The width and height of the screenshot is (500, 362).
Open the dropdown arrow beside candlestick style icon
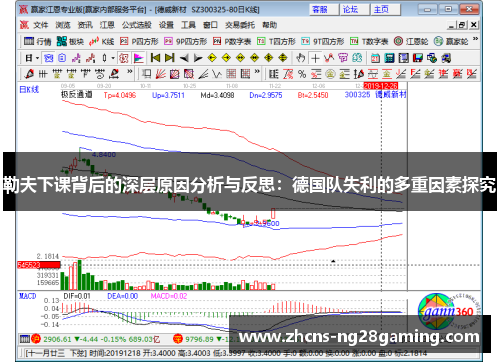tap(113, 58)
